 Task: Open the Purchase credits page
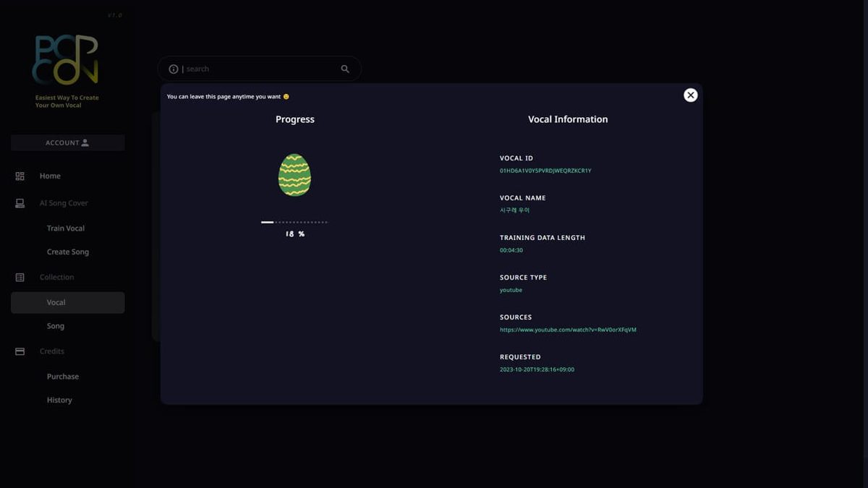pos(63,377)
